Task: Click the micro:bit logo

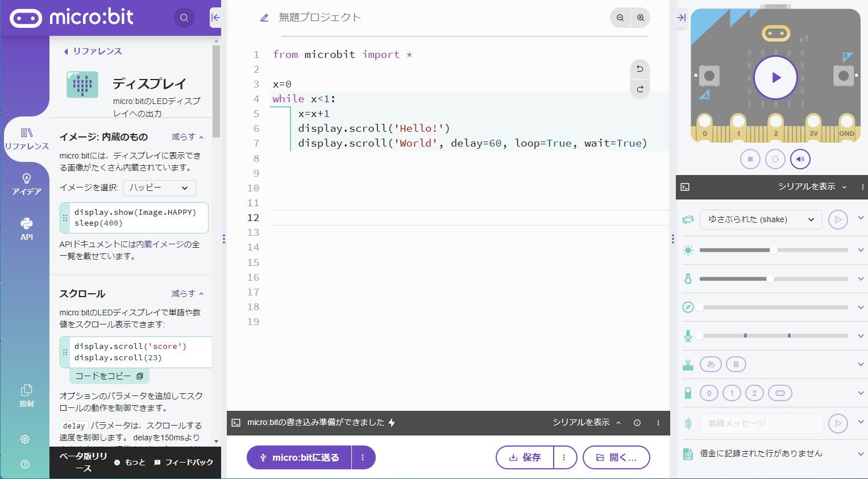Action: (x=72, y=18)
